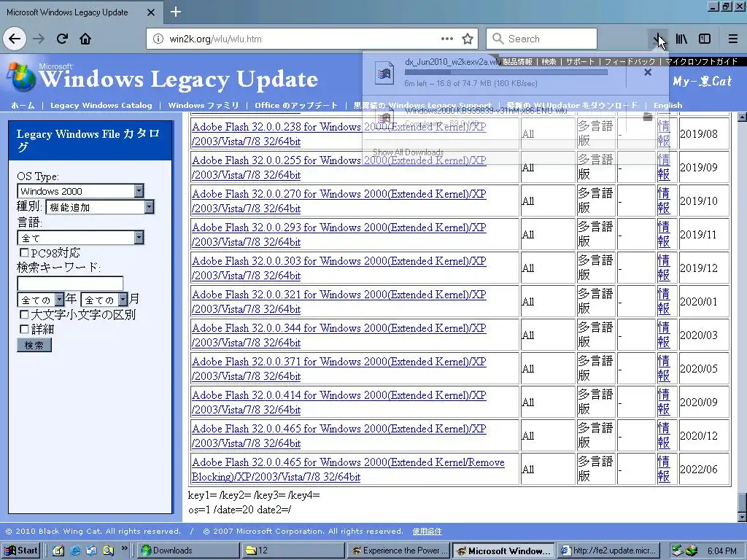Click the 検索キーワード input field
The image size is (747, 560).
[70, 283]
